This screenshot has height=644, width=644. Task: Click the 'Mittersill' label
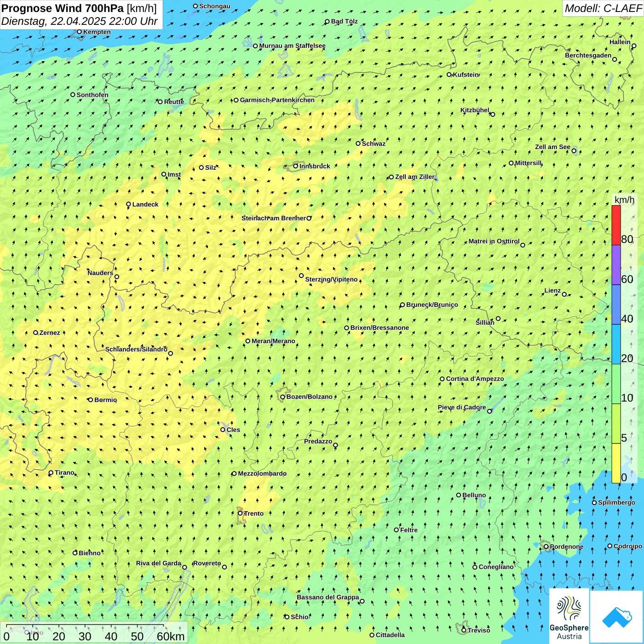528,163
